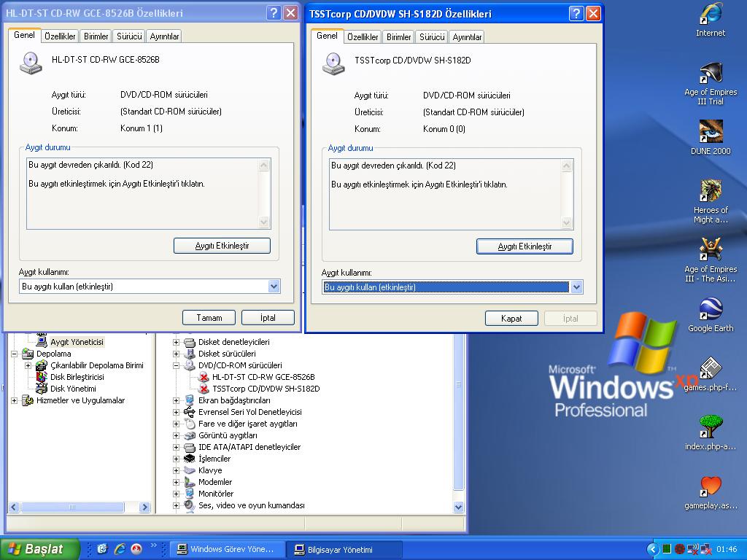This screenshot has height=560, width=747.
Task: Click Aygıtı Etkinleştir in HL-DT-ST dialog
Action: 222,246
